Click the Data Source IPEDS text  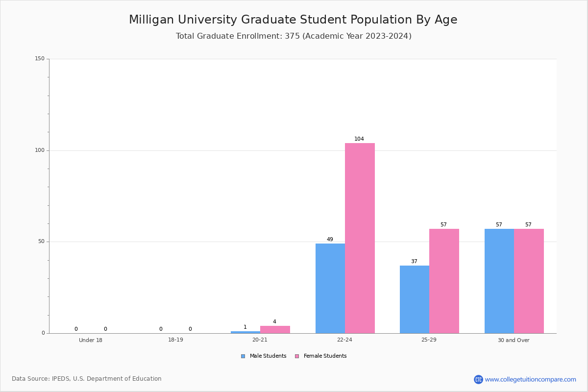(x=87, y=379)
